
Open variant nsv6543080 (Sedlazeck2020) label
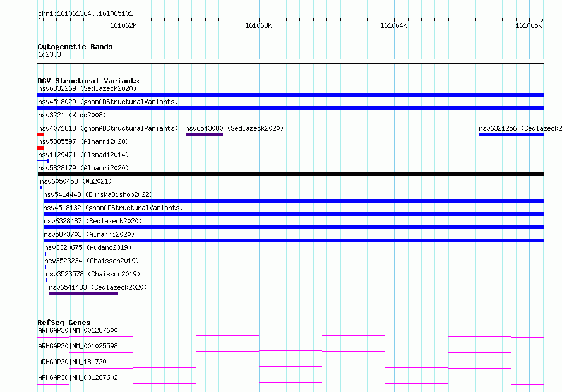[x=234, y=128]
